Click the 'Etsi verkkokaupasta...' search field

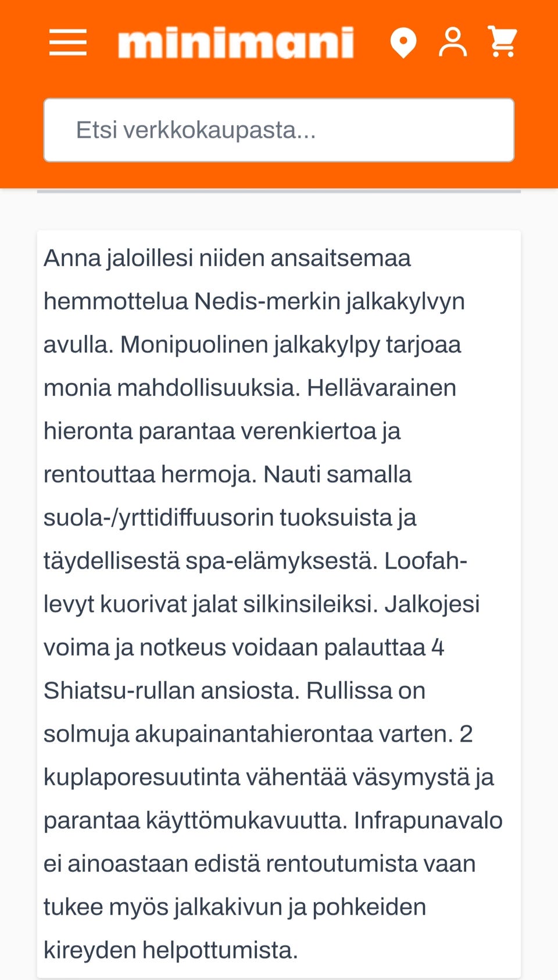[x=279, y=129]
